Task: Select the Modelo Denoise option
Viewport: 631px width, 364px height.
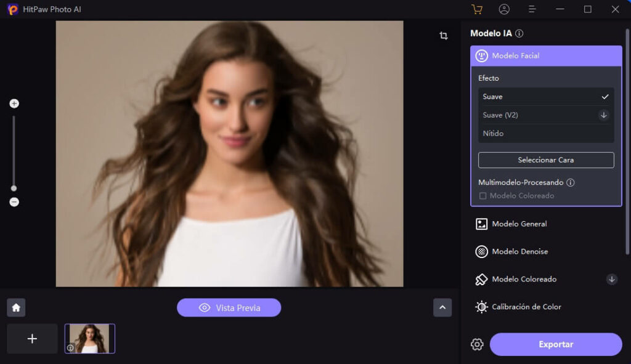Action: [519, 252]
